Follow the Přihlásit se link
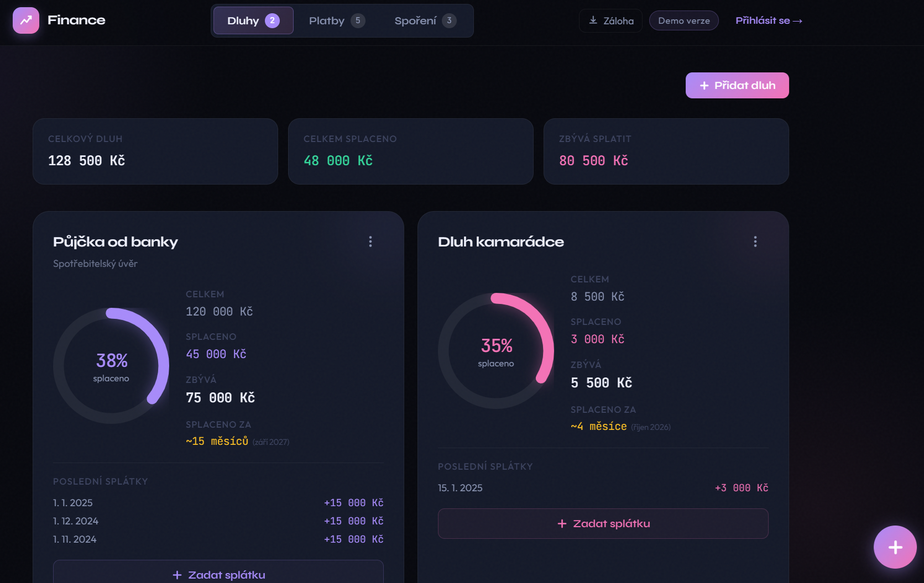Screen dimensions: 924x583 click(x=769, y=20)
